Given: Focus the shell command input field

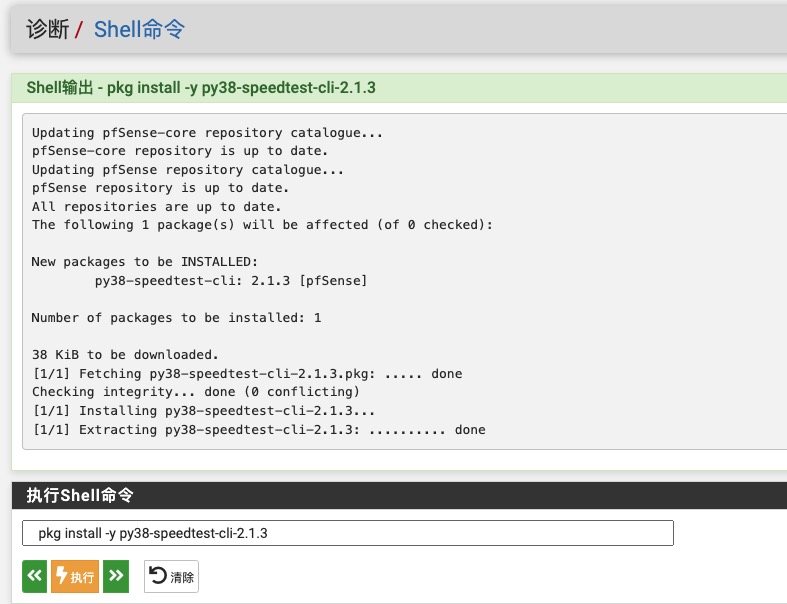Looking at the screenshot, I should 347,533.
